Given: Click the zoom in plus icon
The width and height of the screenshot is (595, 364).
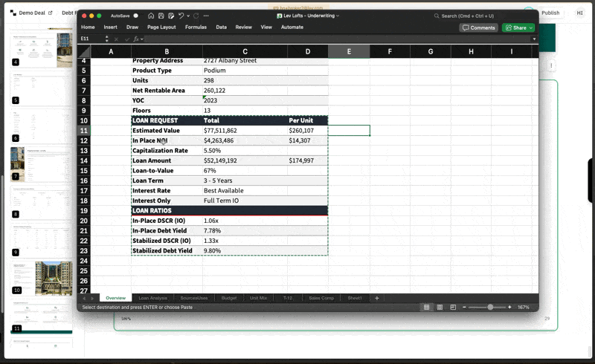Looking at the screenshot, I should point(510,307).
